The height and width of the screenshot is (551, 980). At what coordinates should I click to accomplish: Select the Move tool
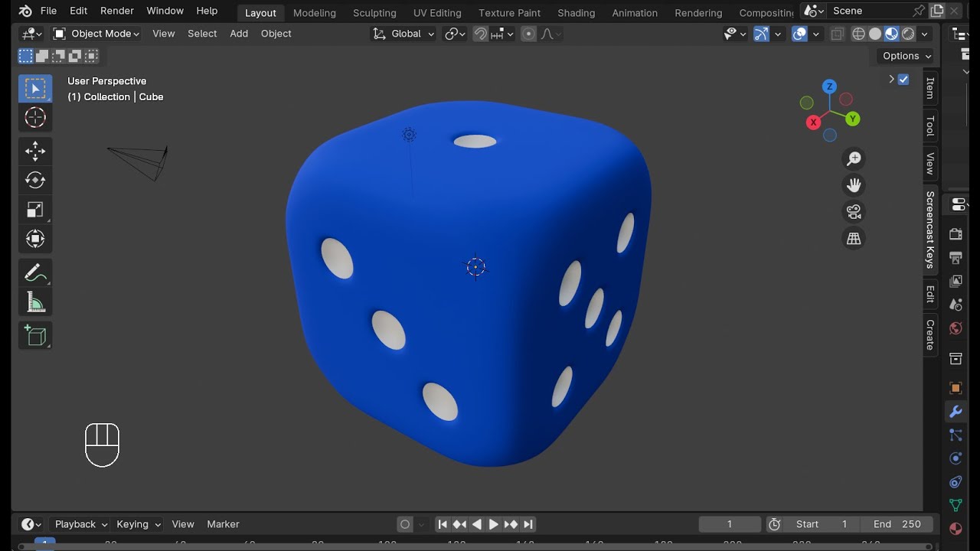coord(35,151)
